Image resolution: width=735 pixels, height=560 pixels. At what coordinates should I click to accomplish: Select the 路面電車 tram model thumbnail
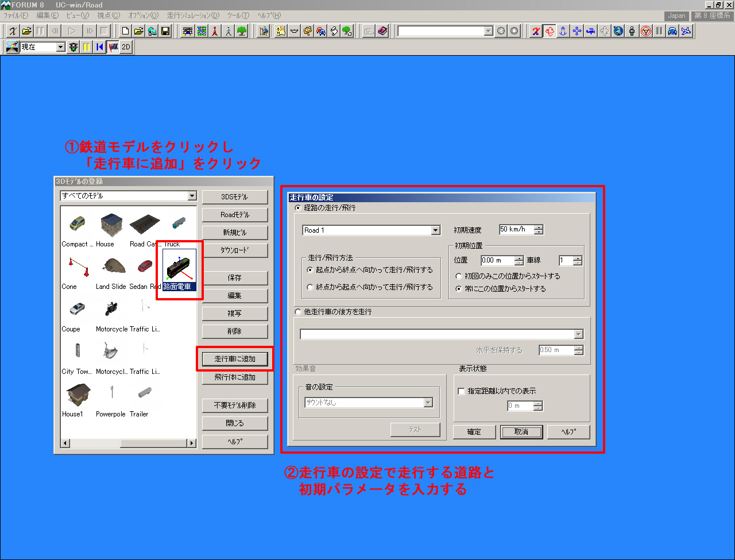tap(179, 270)
